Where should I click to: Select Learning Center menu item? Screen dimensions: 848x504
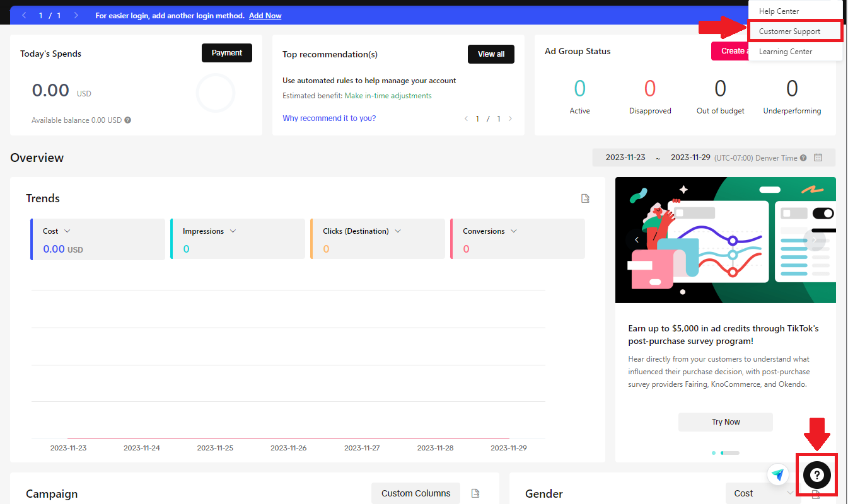[x=786, y=52]
